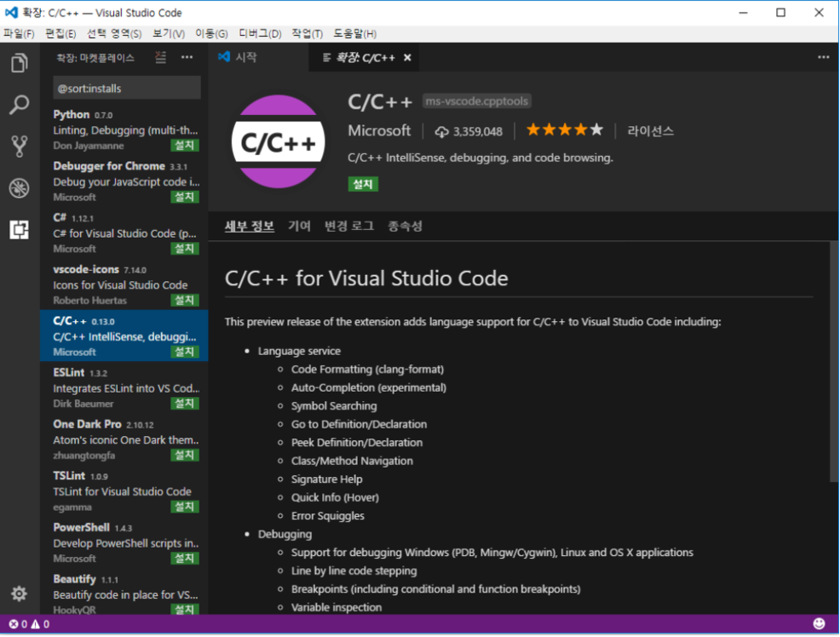Viewport: 840px width, 637px height.
Task: Install C/C++ from the sidebar list
Action: click(185, 352)
